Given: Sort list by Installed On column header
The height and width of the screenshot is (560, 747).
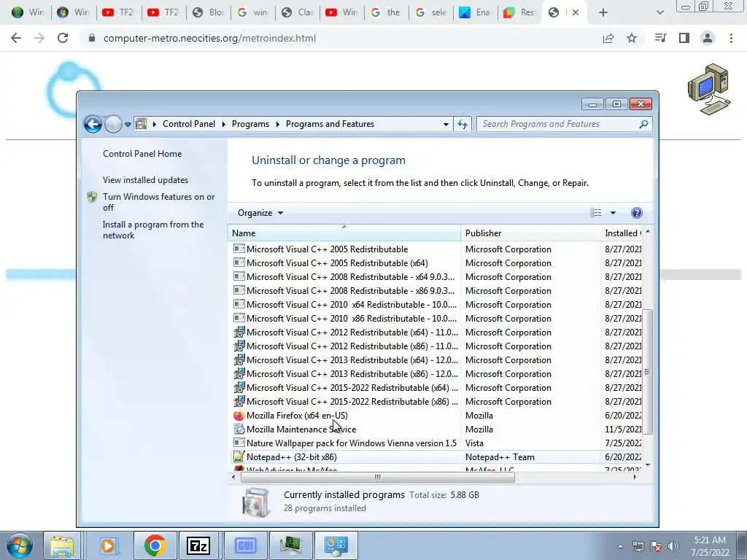Looking at the screenshot, I should [x=622, y=233].
